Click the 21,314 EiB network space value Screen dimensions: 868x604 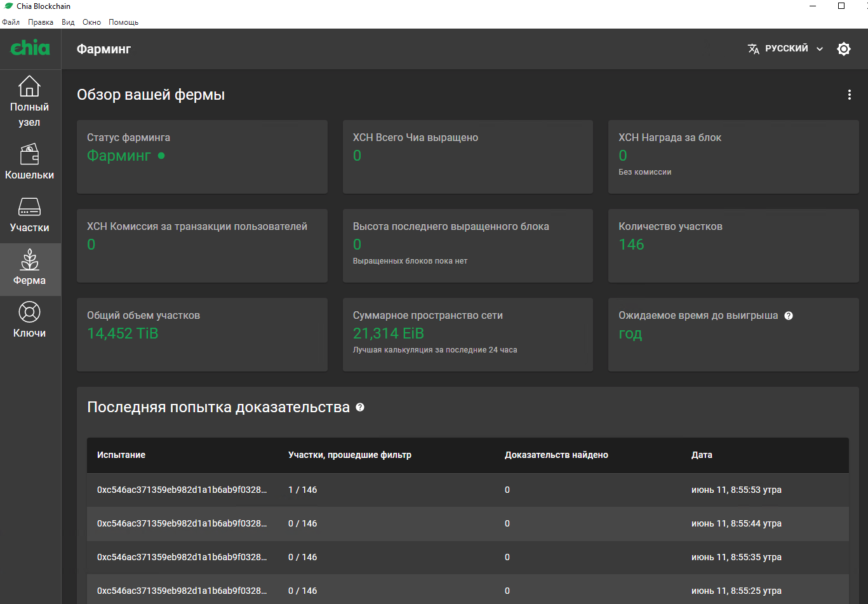point(389,333)
